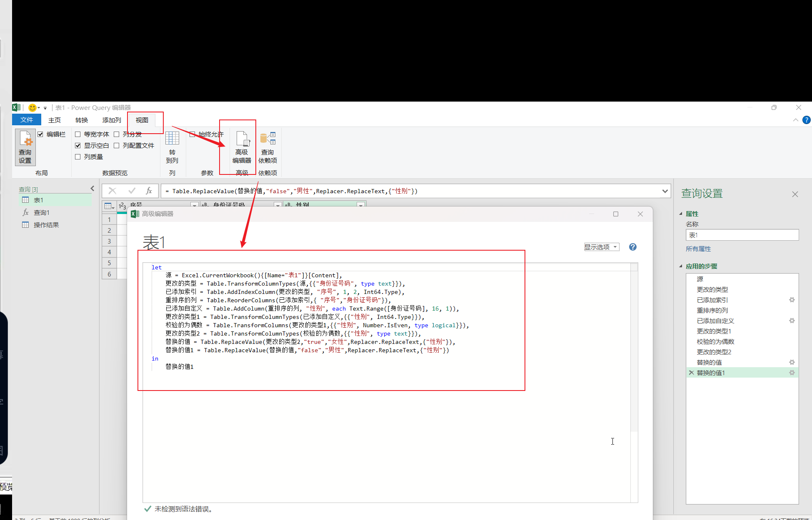The width and height of the screenshot is (812, 520).
Task: Switch to the 主页 Home tab
Action: tap(55, 120)
